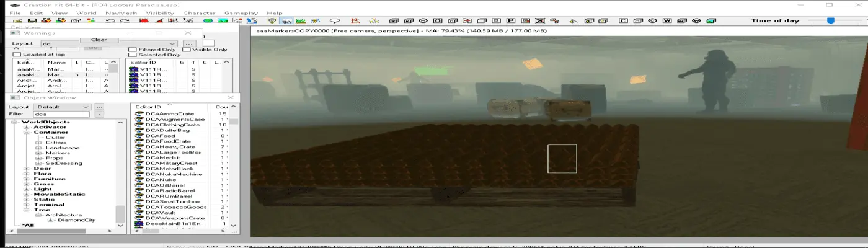Image resolution: width=868 pixels, height=248 pixels.
Task: Click the three colored dots toolbar icon
Action: (x=91, y=20)
